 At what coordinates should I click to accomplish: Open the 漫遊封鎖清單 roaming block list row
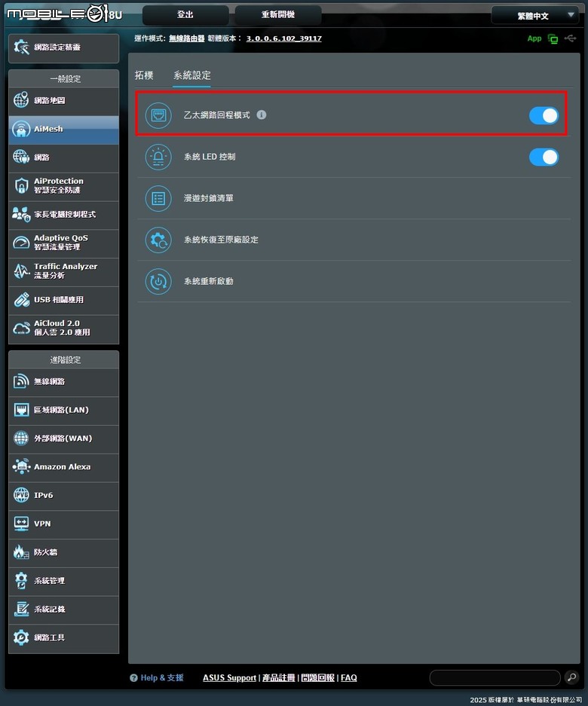pos(354,198)
